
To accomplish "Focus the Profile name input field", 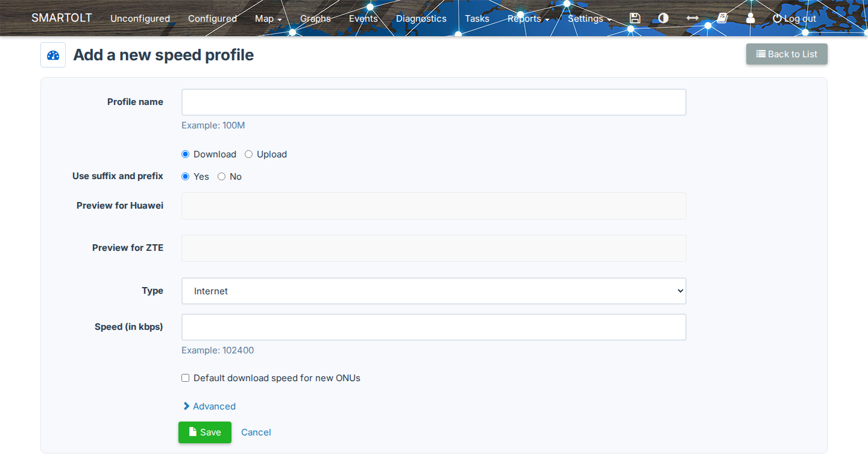I will pos(434,103).
